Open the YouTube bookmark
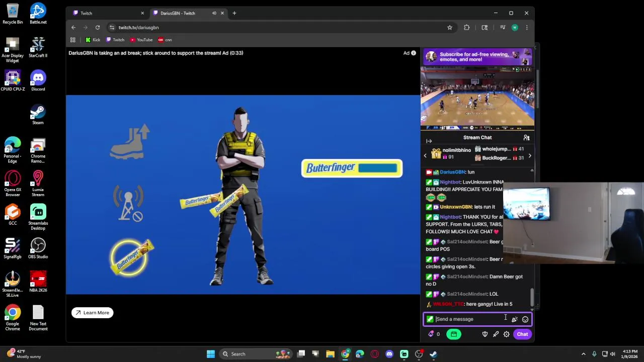 tap(141, 40)
